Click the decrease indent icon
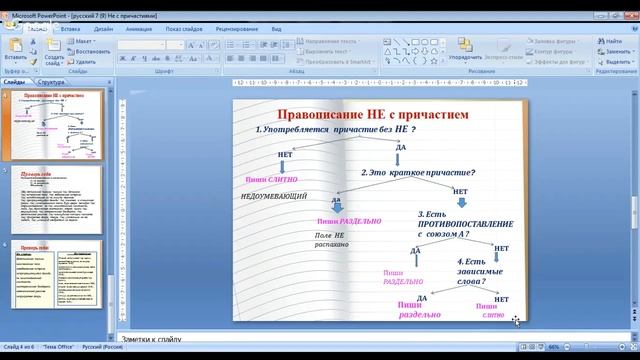Viewport: 640px width, 360px height. coord(264,45)
